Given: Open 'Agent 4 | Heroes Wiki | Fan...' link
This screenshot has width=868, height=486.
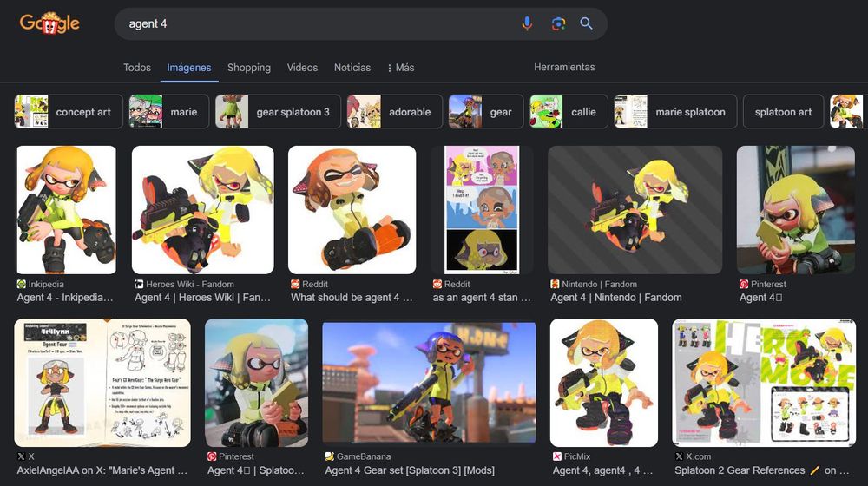Looking at the screenshot, I should (x=202, y=298).
